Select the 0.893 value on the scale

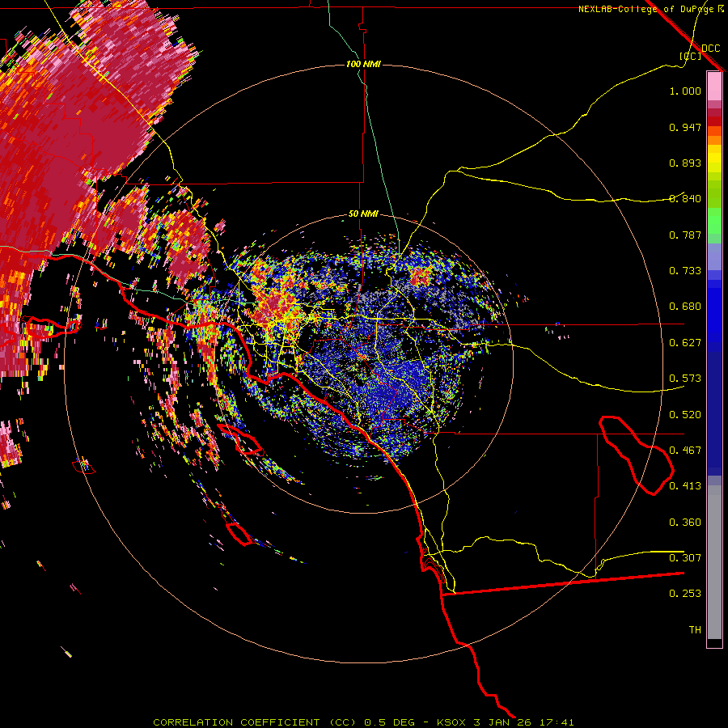[x=685, y=163]
